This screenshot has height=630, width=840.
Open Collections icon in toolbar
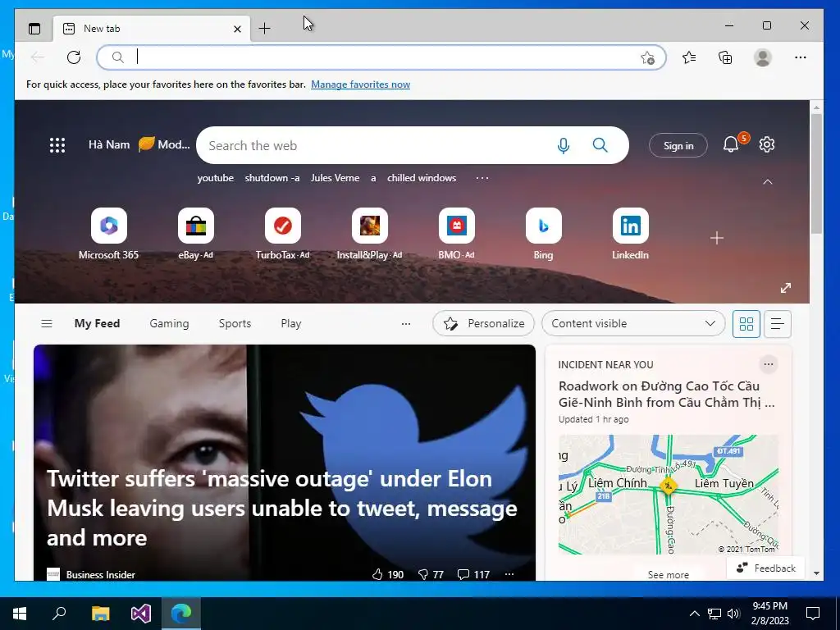(725, 57)
